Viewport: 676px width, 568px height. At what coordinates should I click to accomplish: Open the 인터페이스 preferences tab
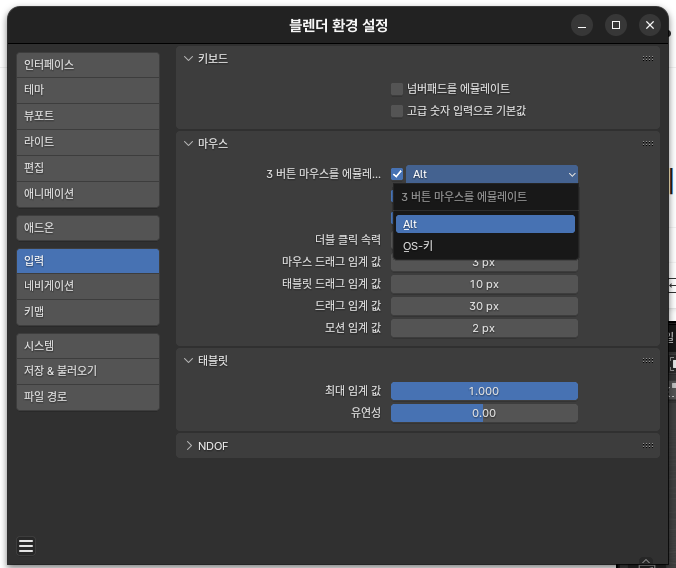tap(88, 65)
